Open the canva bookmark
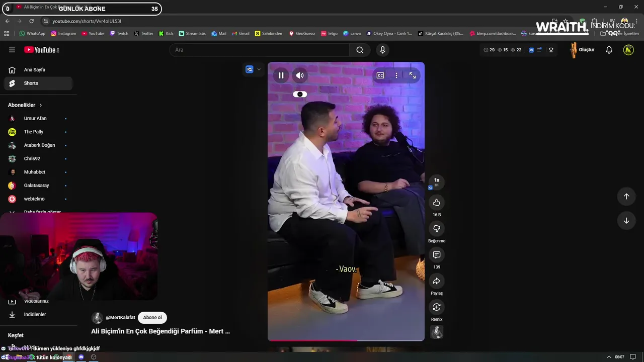The image size is (644, 362). click(x=352, y=34)
